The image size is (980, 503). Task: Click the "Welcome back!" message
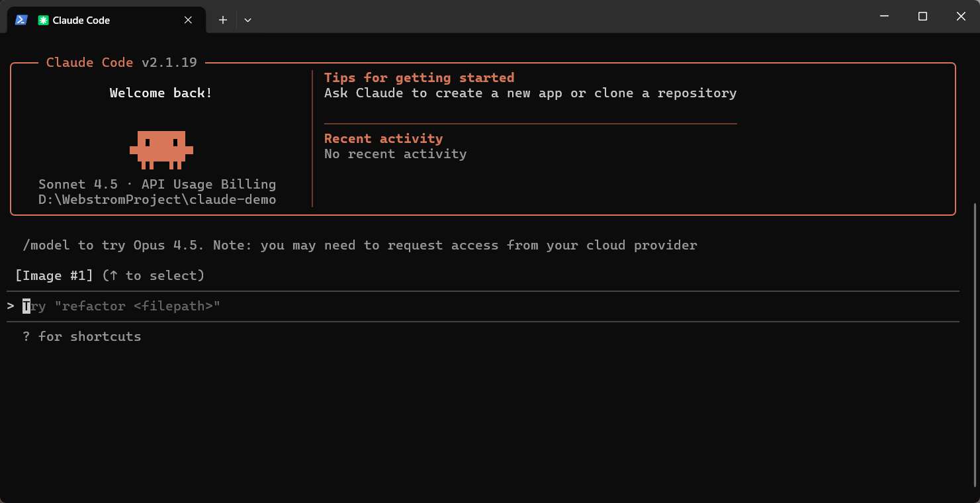[161, 93]
